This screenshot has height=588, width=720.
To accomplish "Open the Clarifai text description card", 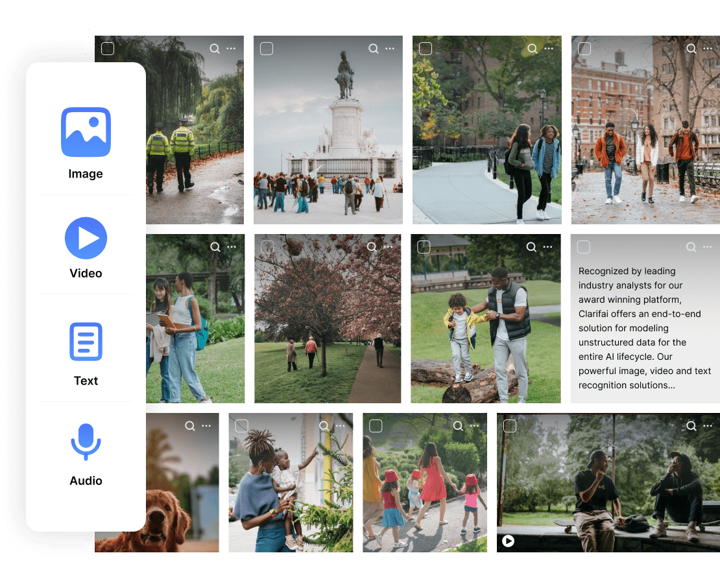I will [x=645, y=328].
